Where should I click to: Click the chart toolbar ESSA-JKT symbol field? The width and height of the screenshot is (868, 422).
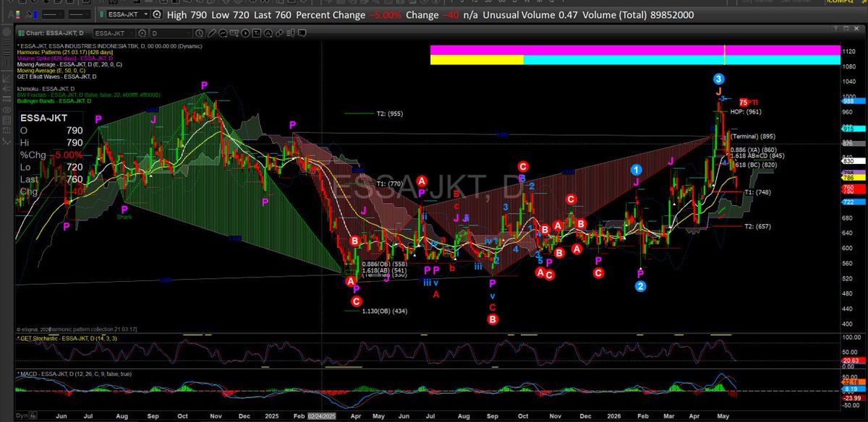click(x=114, y=33)
